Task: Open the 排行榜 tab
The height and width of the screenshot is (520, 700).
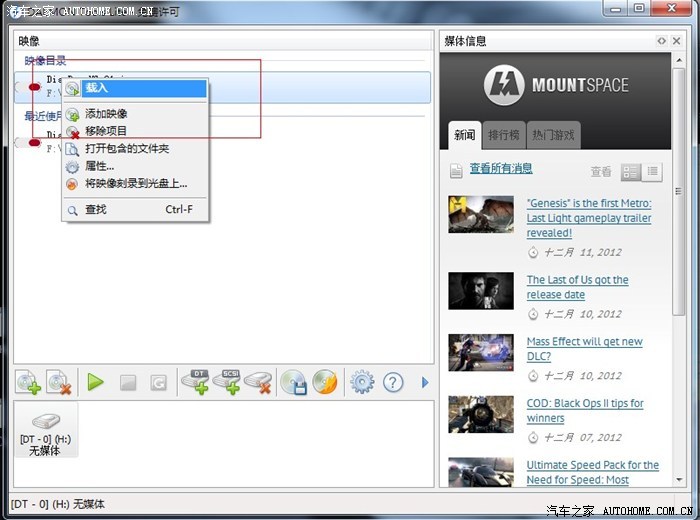Action: point(503,135)
